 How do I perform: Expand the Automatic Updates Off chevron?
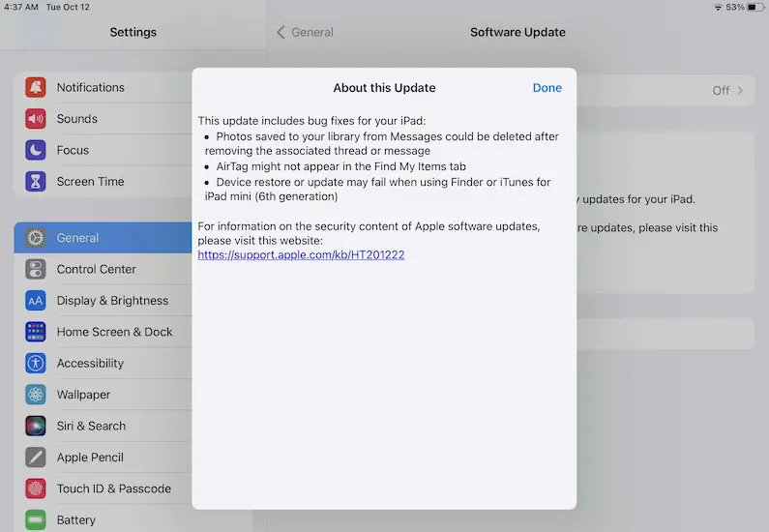740,91
